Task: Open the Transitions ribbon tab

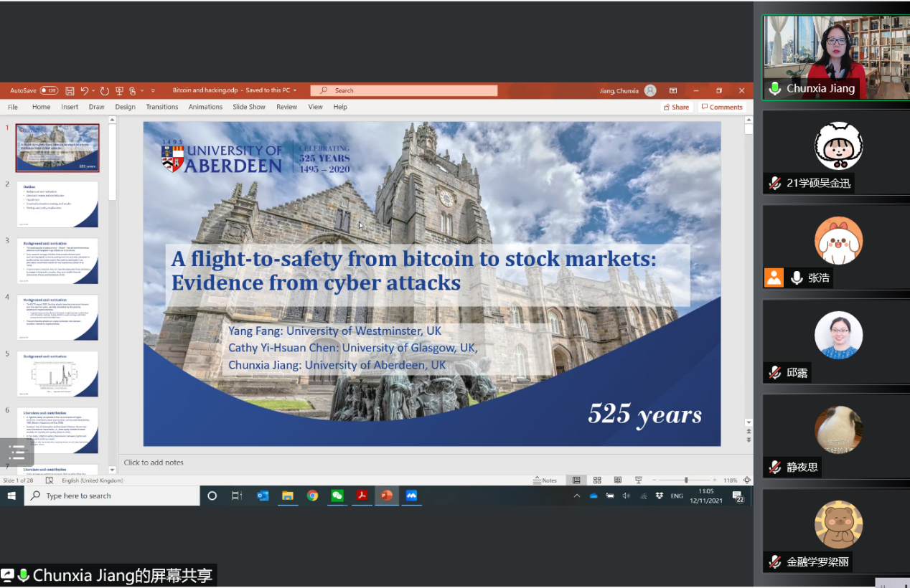Action: 161,107
